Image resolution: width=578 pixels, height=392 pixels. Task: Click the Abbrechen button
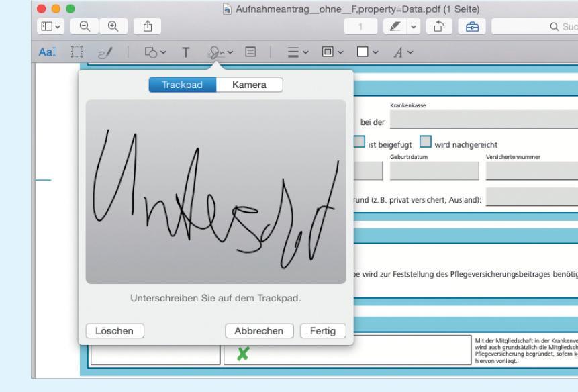tap(258, 331)
